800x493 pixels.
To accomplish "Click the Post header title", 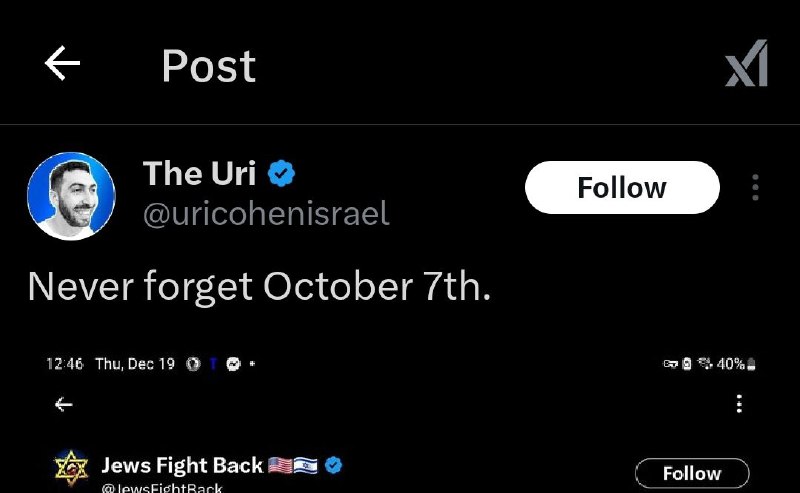I will (209, 66).
